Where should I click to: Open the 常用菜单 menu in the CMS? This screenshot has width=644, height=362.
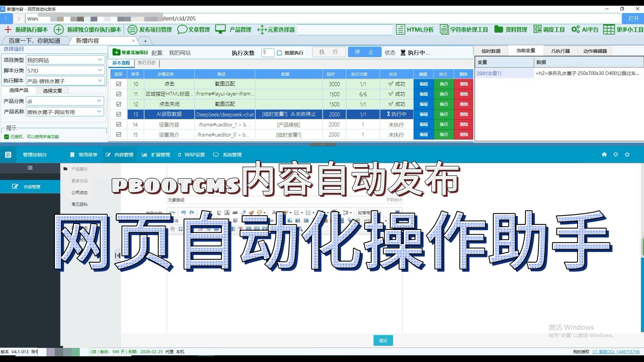pyautogui.click(x=84, y=155)
